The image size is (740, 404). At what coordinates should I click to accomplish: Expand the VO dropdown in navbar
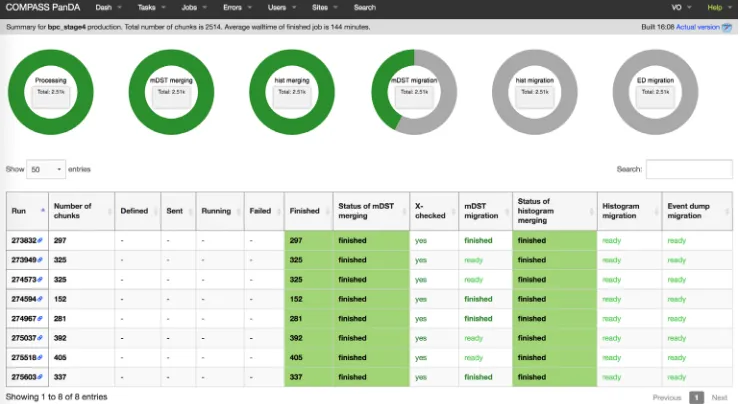[x=681, y=8]
